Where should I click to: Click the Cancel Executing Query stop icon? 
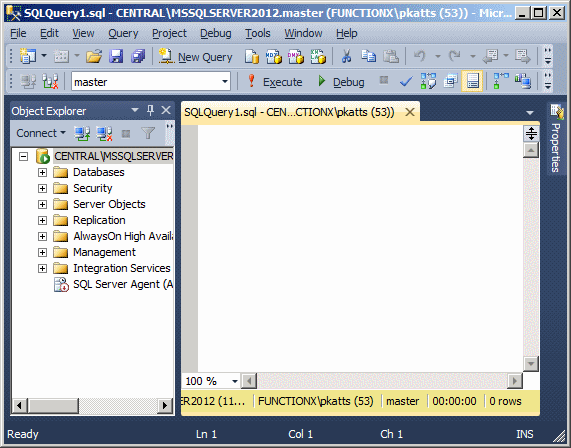pyautogui.click(x=383, y=80)
